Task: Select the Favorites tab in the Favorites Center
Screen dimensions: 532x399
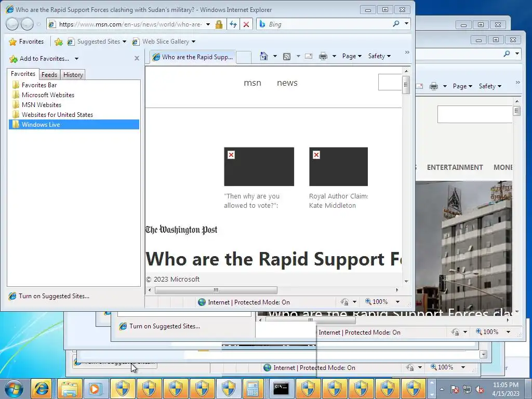Action: (x=23, y=74)
